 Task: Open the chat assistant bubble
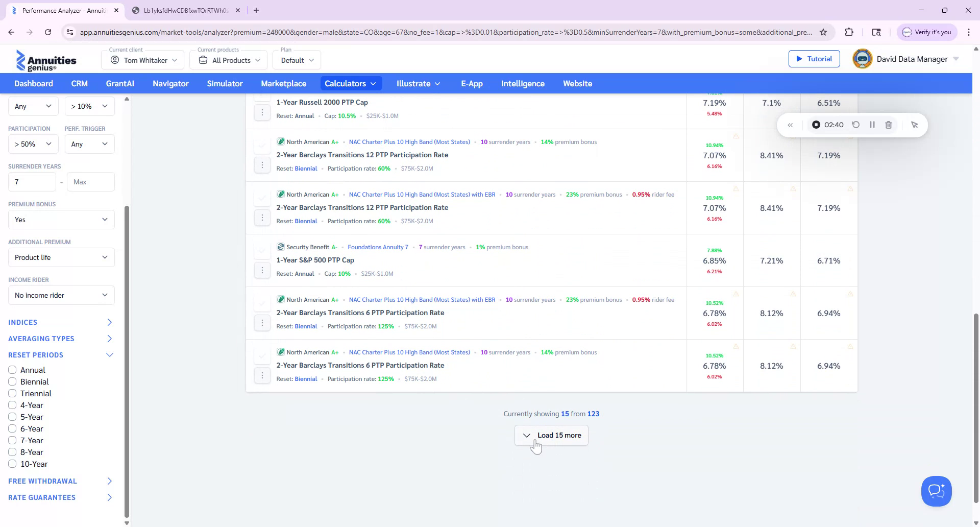tap(936, 491)
